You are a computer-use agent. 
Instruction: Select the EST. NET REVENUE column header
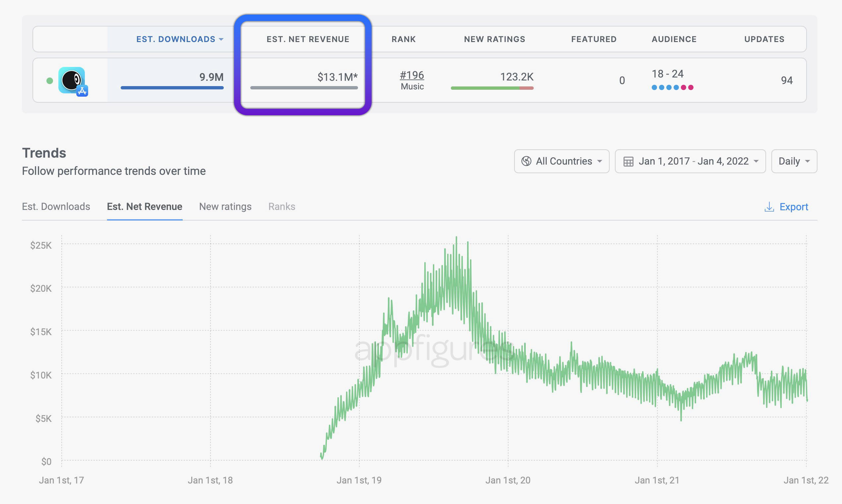click(x=308, y=39)
